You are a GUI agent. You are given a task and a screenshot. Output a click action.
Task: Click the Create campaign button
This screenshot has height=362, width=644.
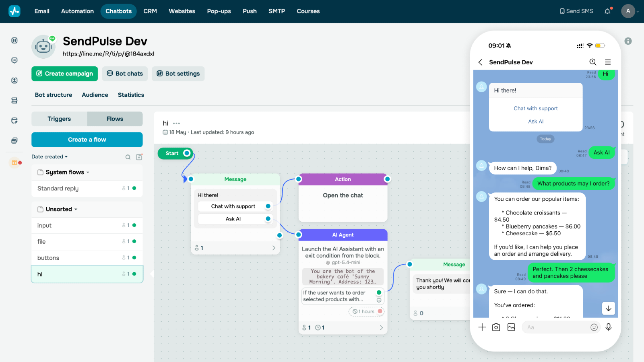(64, 74)
